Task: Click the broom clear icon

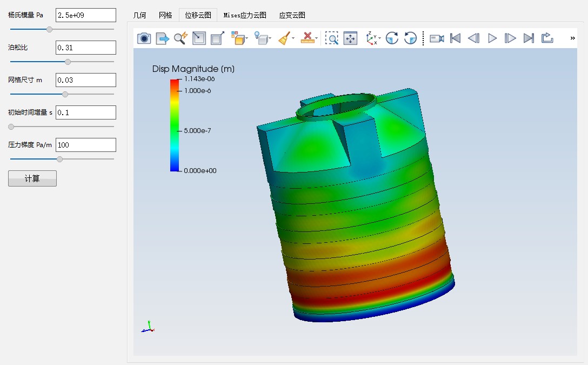Action: tap(284, 38)
